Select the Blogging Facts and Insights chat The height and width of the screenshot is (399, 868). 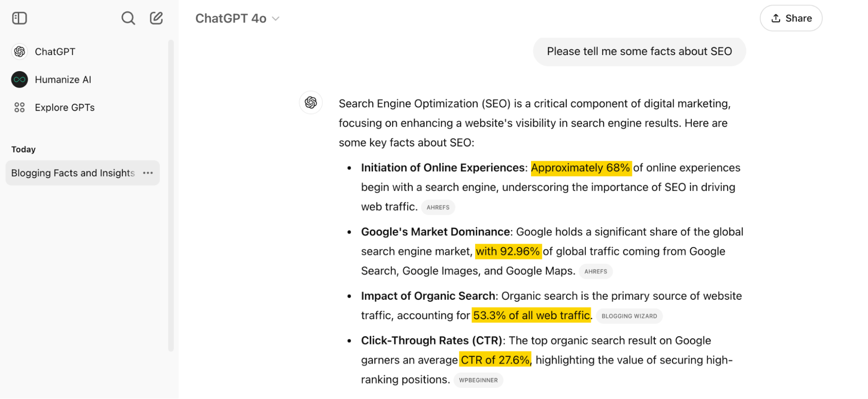pyautogui.click(x=73, y=173)
